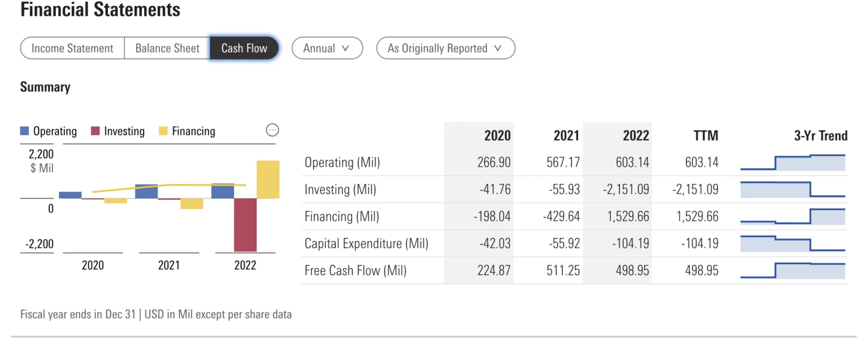
Task: Click the Investing 3-Yr Trend sparkline
Action: 792,190
